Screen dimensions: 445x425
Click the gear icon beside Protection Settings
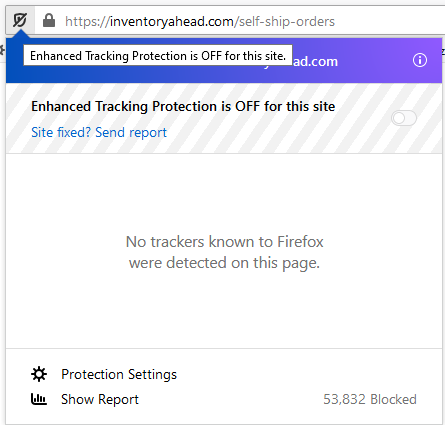click(x=39, y=374)
